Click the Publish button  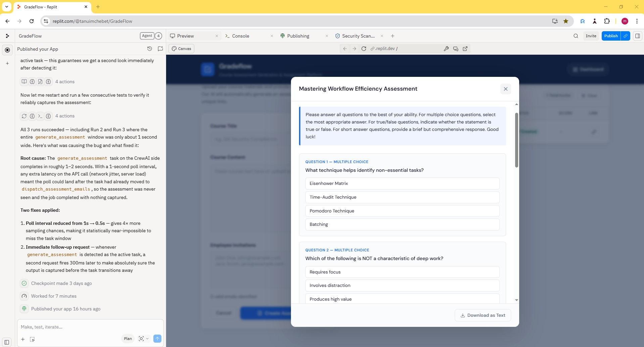click(x=611, y=36)
